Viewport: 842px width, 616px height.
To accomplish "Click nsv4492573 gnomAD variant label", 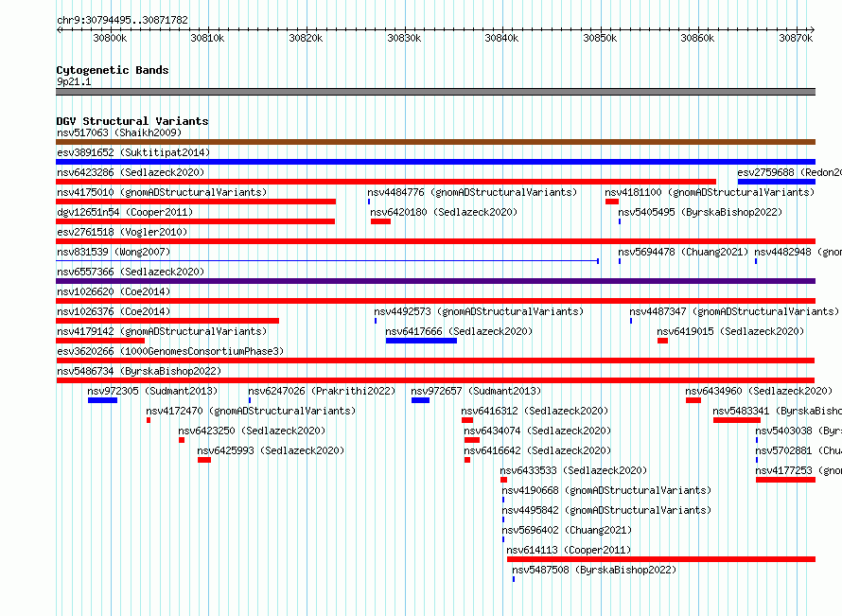I will (479, 311).
